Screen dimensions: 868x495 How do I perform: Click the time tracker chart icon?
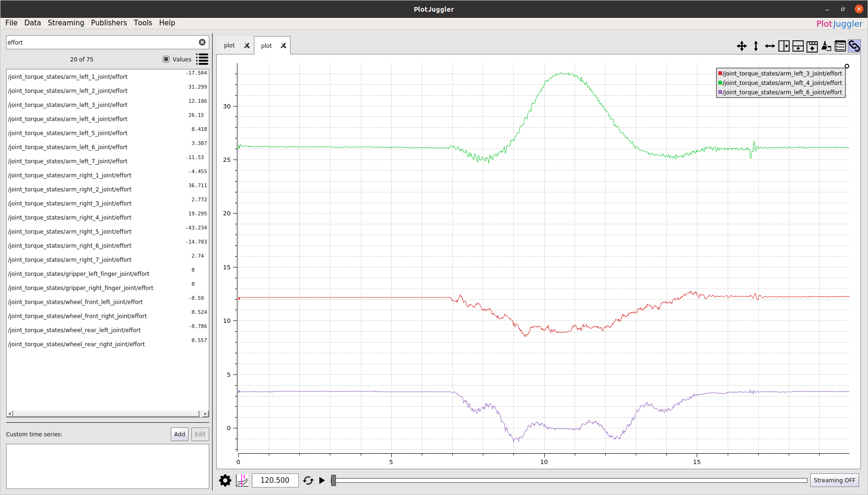pos(242,480)
